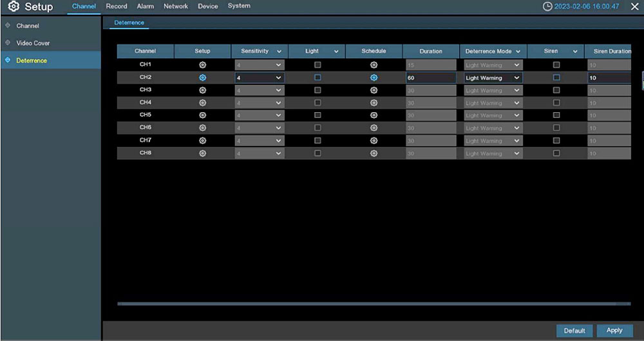The height and width of the screenshot is (341, 644).
Task: Open CH7 schedule gear icon
Action: pyautogui.click(x=374, y=141)
